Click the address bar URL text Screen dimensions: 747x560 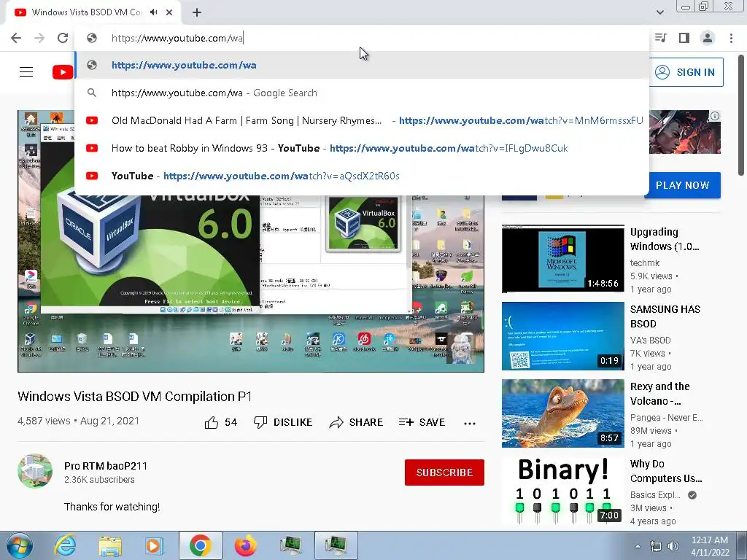pyautogui.click(x=177, y=38)
